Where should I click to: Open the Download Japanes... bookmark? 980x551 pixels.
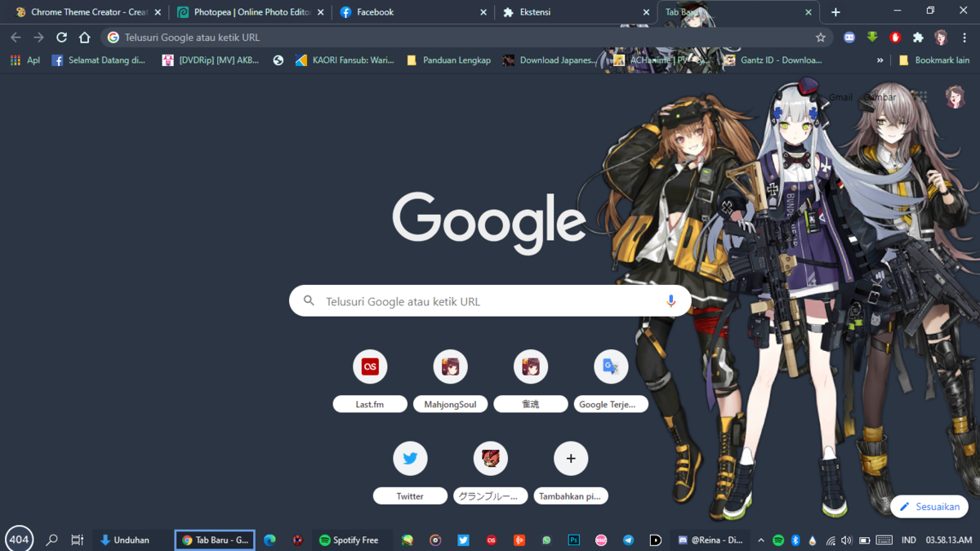550,60
